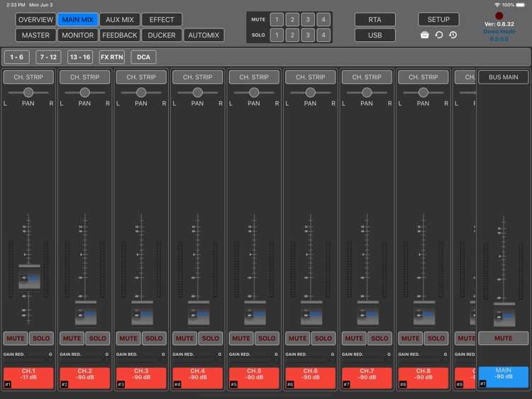Solo channel 3
Image resolution: width=532 pixels, height=399 pixels.
(154, 339)
